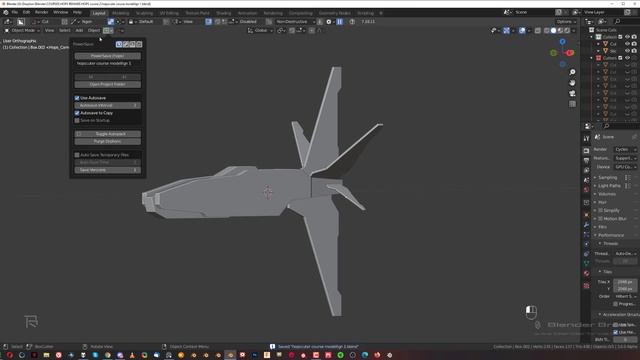Hide first Collection via eye icon
The image size is (640, 360).
(627, 37)
